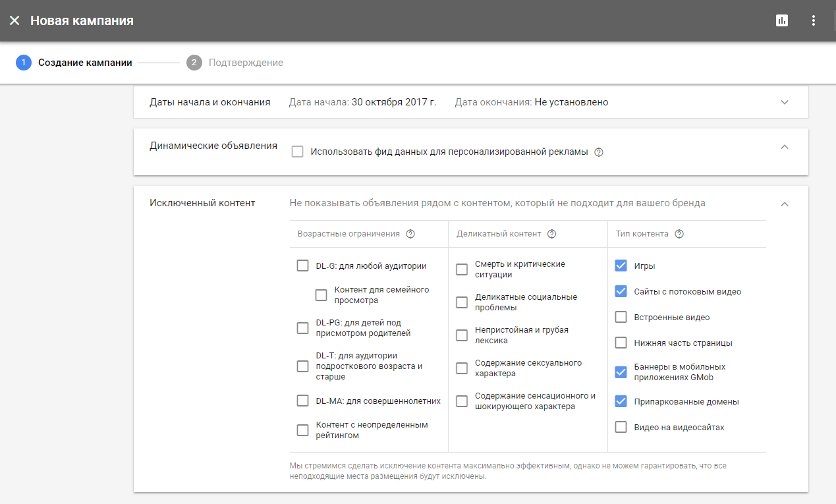
Task: Check DL-MA: для совершеннолетних
Action: (302, 401)
